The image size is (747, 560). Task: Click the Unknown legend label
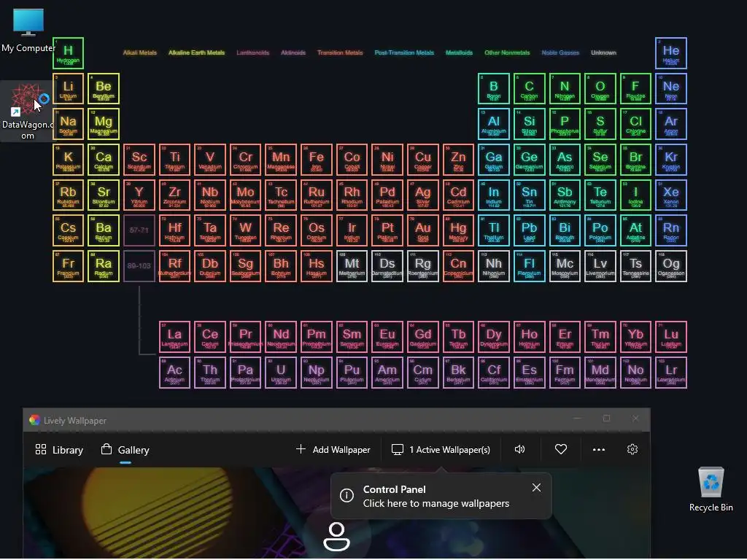coord(603,52)
